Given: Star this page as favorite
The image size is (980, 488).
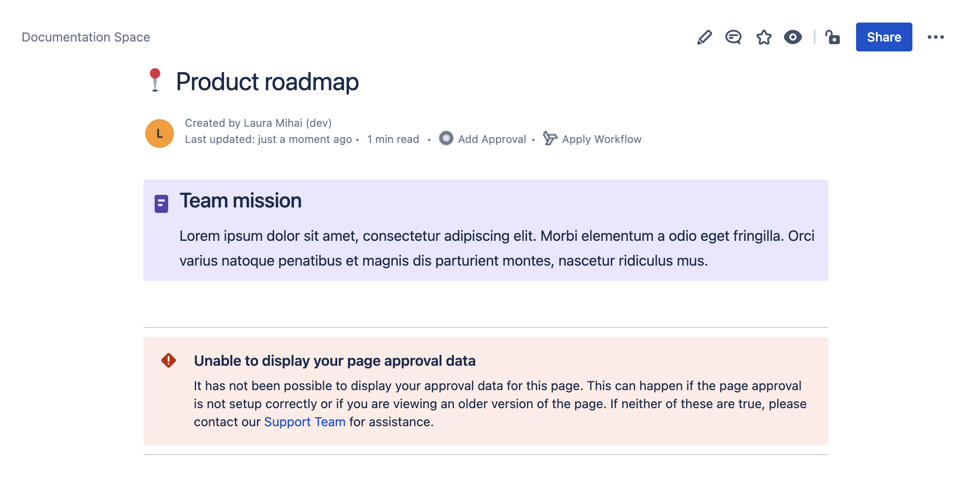Looking at the screenshot, I should tap(764, 37).
